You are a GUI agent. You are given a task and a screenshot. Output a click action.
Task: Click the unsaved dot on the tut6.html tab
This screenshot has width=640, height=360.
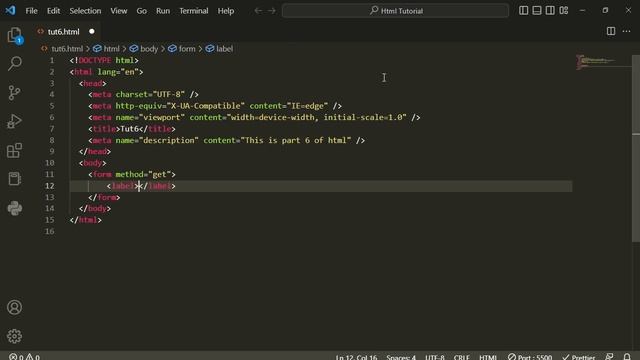[x=92, y=31]
